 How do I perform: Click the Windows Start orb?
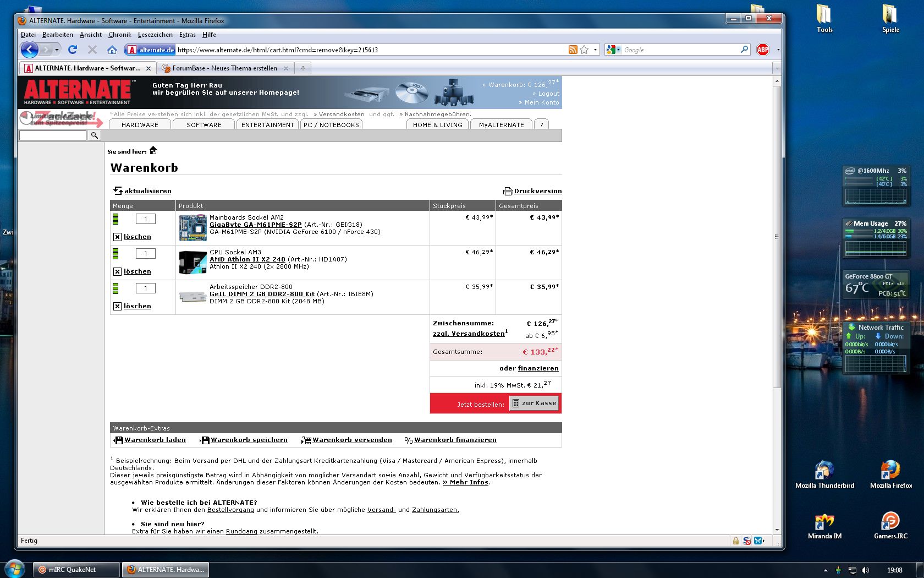(x=15, y=569)
